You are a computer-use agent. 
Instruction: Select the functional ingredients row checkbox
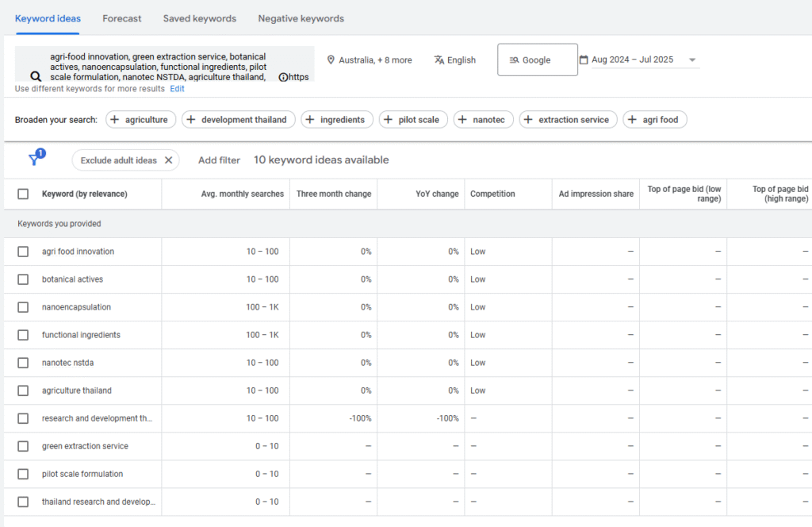tap(23, 335)
